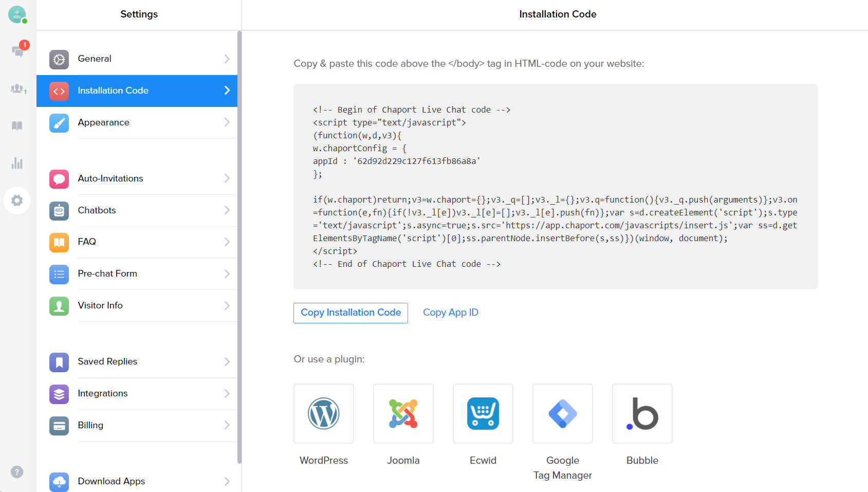Click the General gear icon

click(x=59, y=59)
